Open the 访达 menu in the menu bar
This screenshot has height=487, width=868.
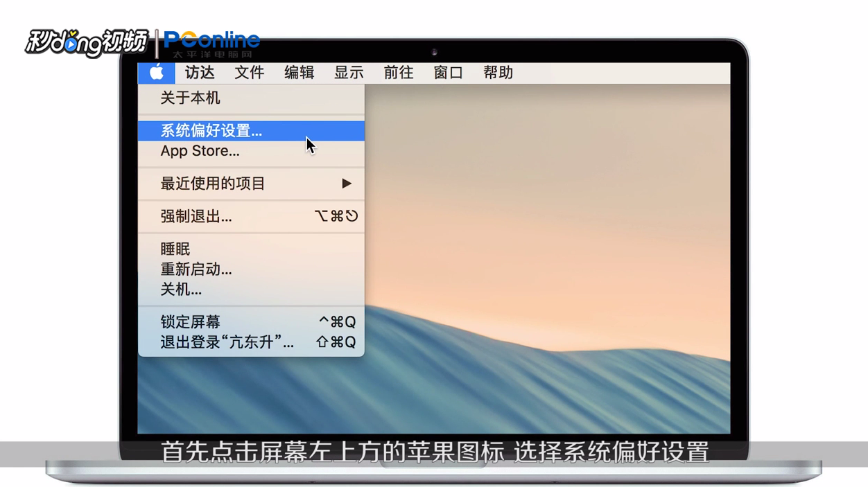coord(200,72)
